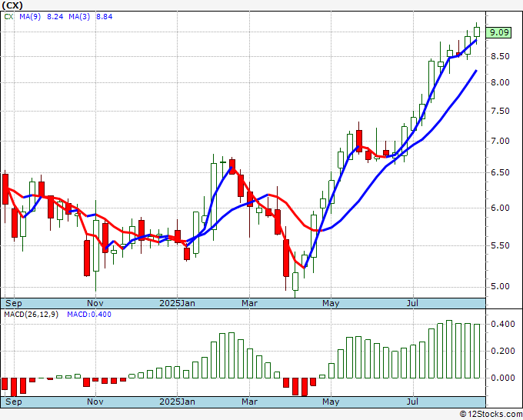Click the 5.00 price axis label

[500, 287]
